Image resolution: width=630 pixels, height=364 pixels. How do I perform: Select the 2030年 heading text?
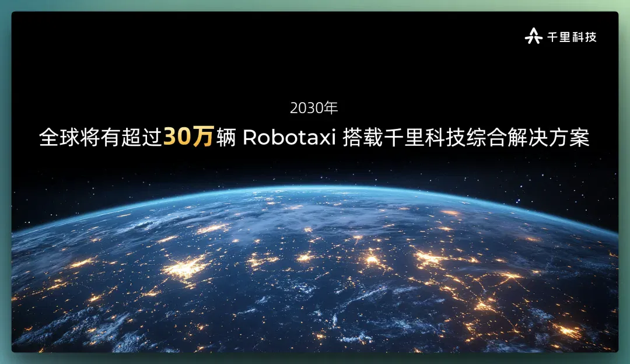click(314, 108)
